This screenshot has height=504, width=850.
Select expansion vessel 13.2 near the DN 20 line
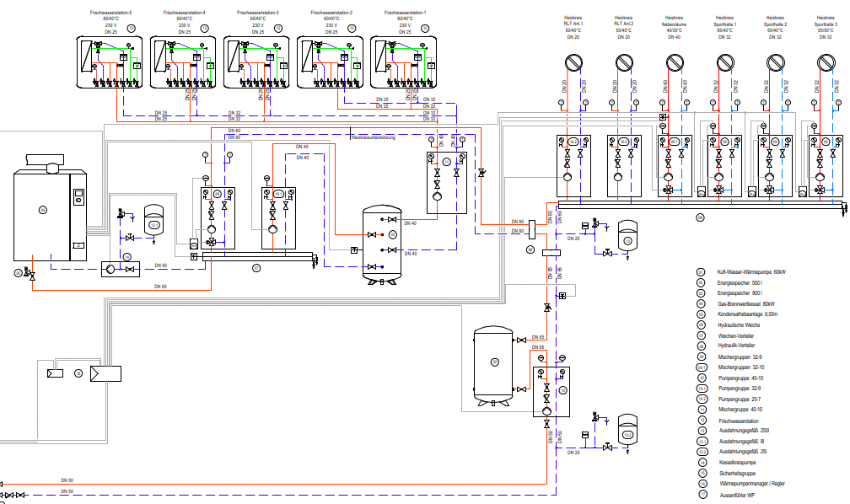627,431
